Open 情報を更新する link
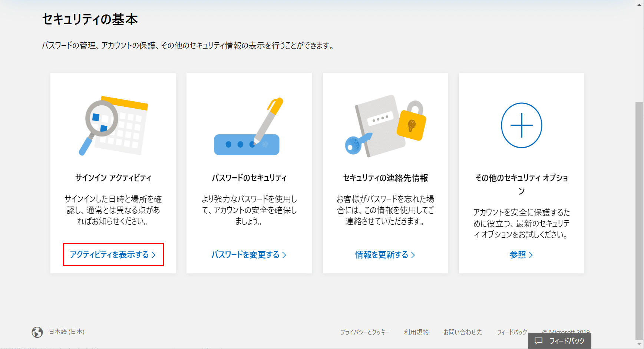The height and width of the screenshot is (349, 644). (x=385, y=255)
